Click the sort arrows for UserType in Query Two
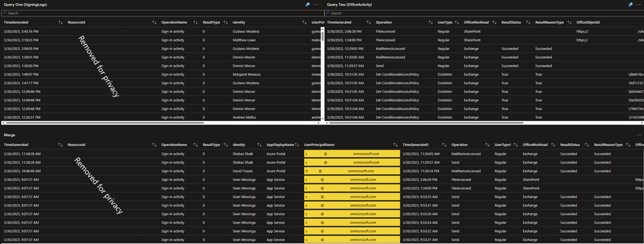644x244 pixels. coord(457,22)
